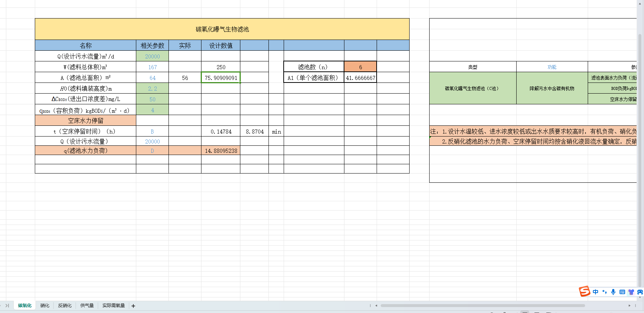Select the title cell 碳氧化曝气生物滤池
Viewport: 644px width, 313px height.
click(222, 29)
